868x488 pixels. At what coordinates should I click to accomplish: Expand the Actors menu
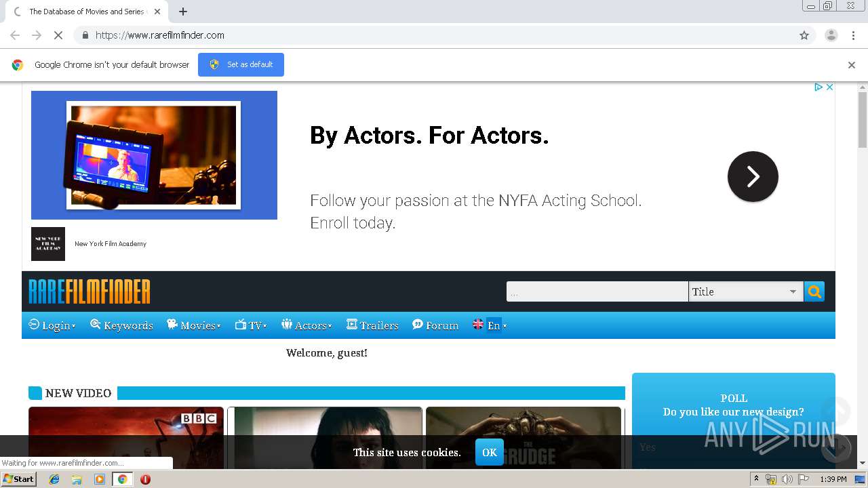[x=307, y=325]
